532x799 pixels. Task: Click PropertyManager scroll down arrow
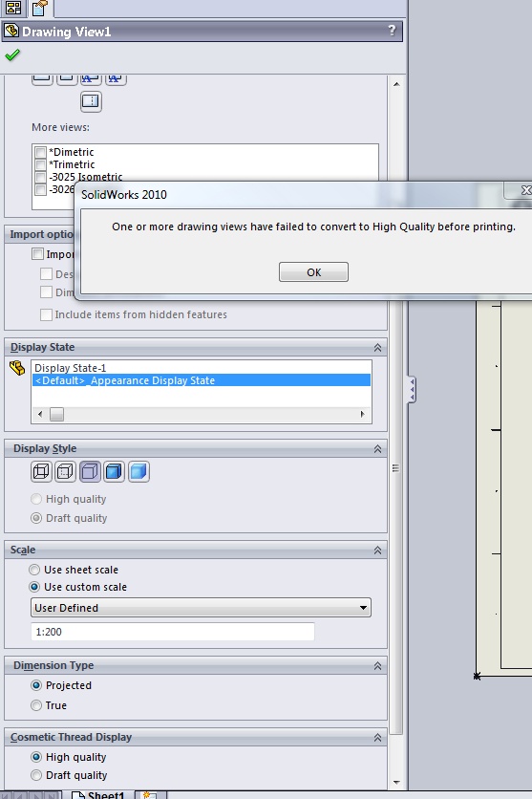pos(396,782)
